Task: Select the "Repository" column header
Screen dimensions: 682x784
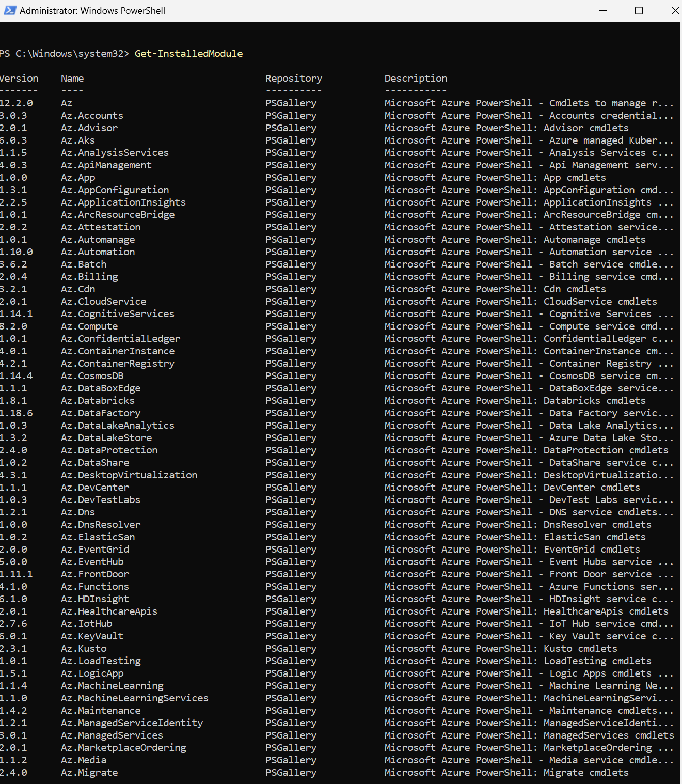Action: tap(294, 79)
